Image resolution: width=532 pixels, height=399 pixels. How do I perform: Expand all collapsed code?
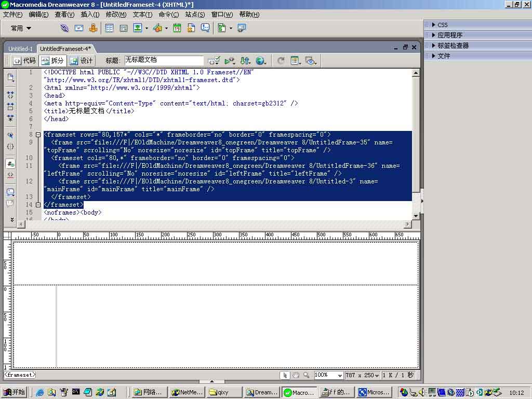[x=10, y=118]
